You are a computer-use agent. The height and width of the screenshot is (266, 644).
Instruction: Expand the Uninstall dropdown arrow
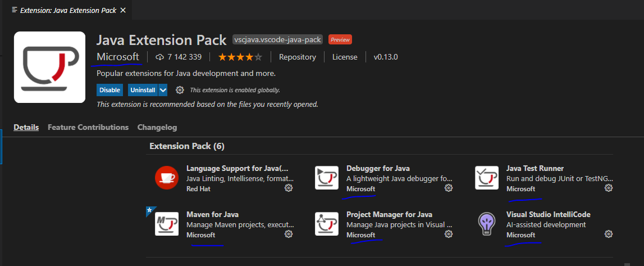163,89
